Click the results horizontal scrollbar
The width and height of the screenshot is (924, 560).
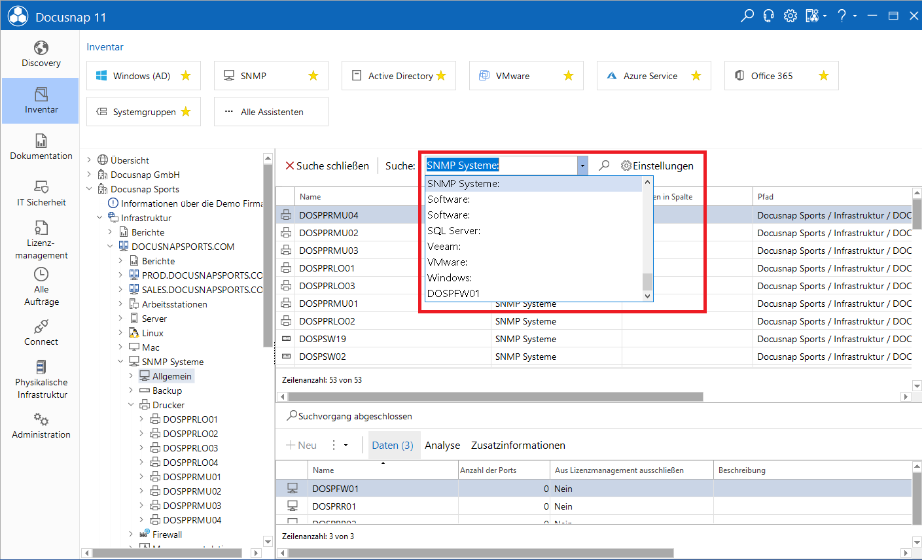point(495,396)
